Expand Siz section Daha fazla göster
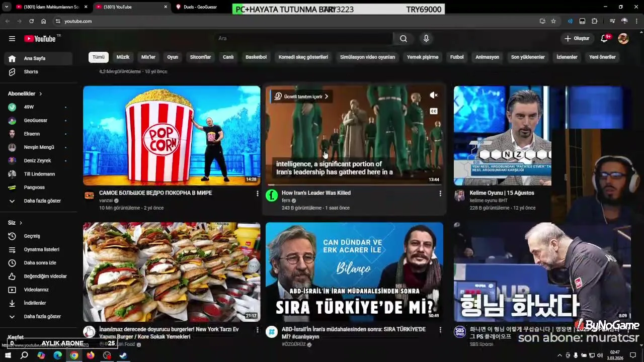 pos(39,317)
